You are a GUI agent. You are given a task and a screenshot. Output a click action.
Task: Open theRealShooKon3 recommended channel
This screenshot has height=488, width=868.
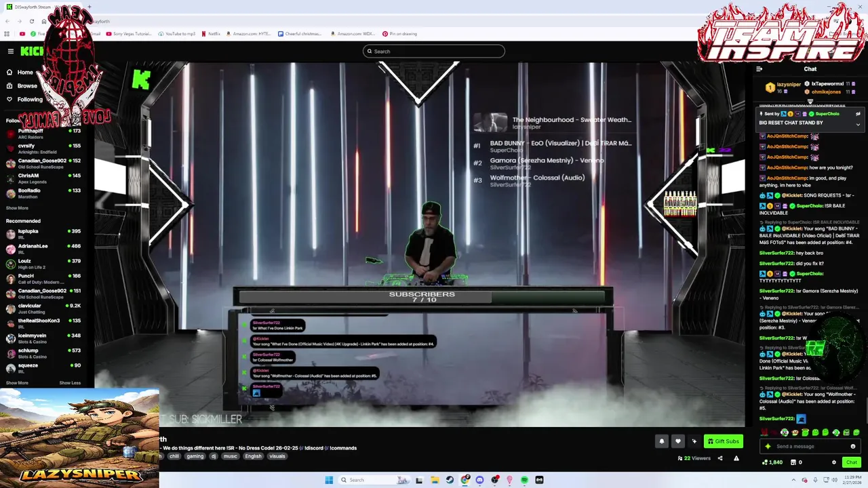tap(43, 323)
